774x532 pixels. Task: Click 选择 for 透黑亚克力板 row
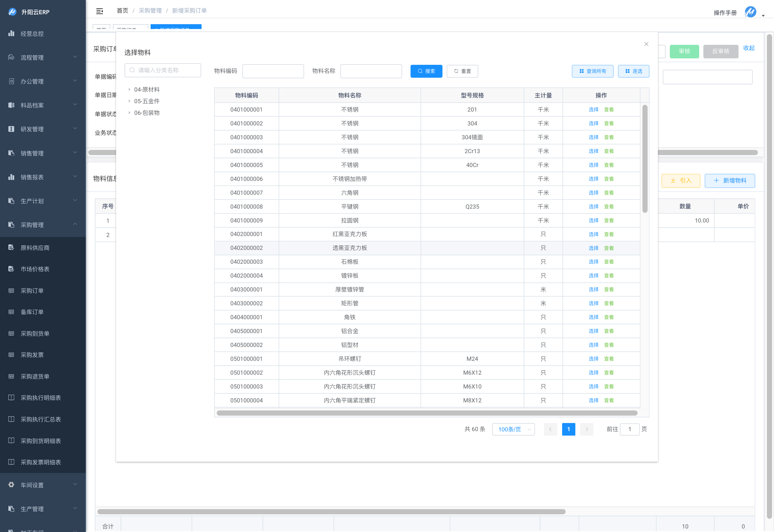[x=593, y=248]
